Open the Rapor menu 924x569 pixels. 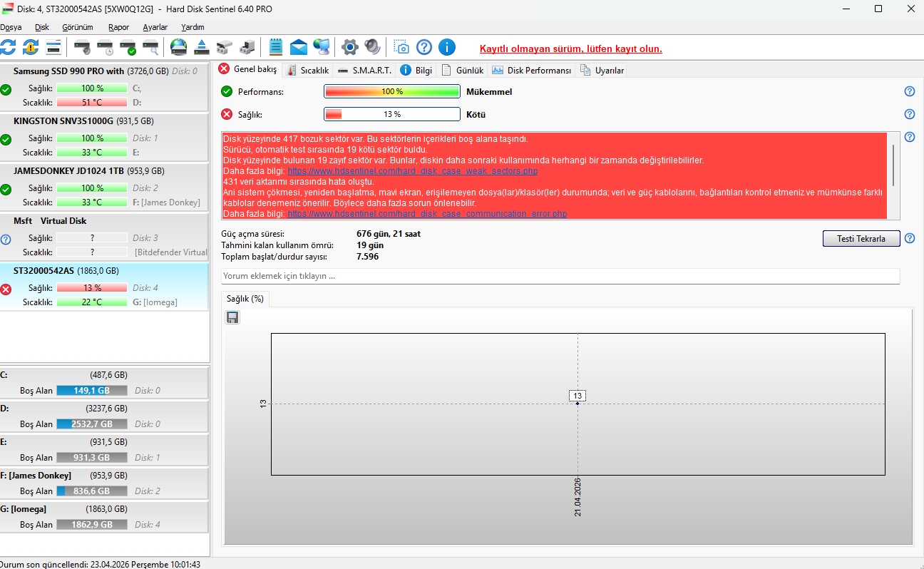tap(119, 27)
